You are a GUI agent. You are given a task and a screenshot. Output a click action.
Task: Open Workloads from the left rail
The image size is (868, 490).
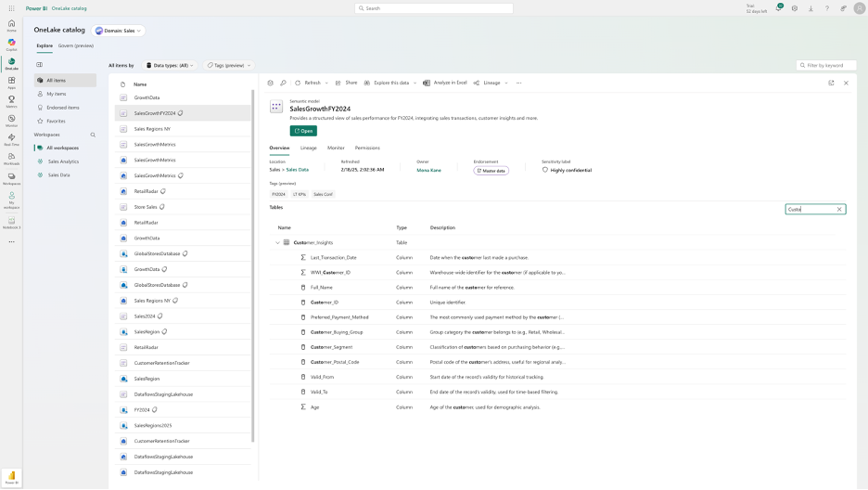(x=12, y=159)
